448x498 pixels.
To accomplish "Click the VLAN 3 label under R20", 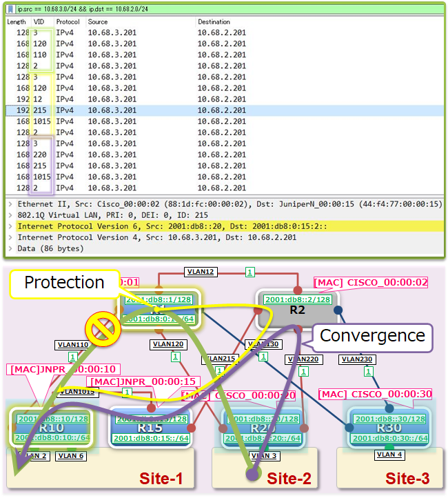I will coord(264,456).
